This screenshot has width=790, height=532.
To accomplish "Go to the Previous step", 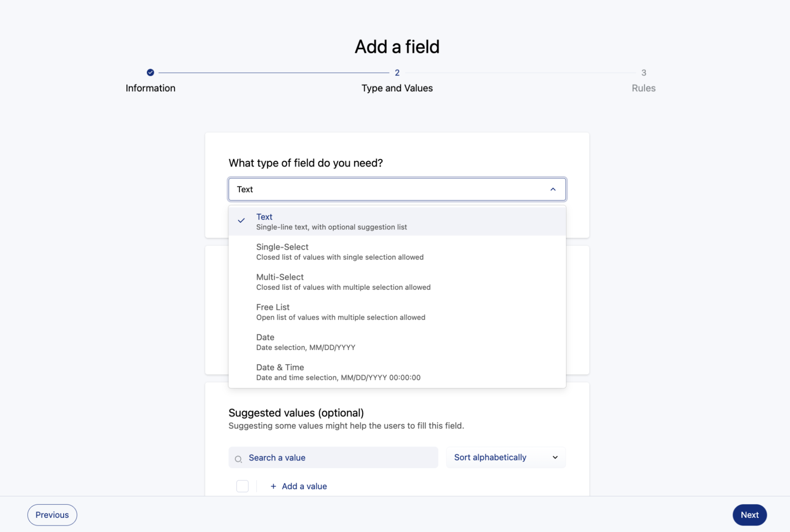I will [52, 515].
